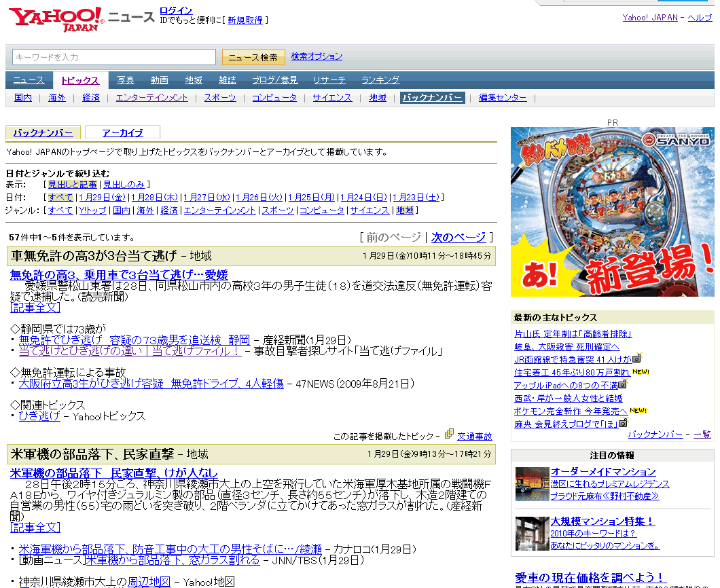Open the ヘルプ link at top right
This screenshot has height=588, width=720.
click(x=700, y=18)
